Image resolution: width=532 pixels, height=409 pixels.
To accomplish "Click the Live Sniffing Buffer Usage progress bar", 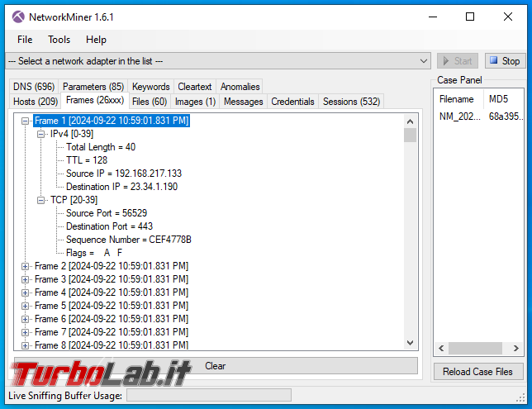I will point(209,395).
